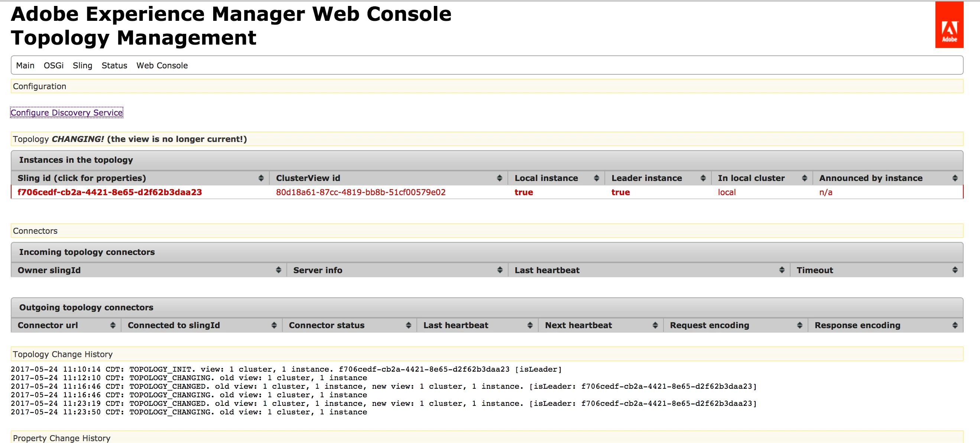This screenshot has width=980, height=443.
Task: Sort Server info column arrows
Action: click(500, 270)
